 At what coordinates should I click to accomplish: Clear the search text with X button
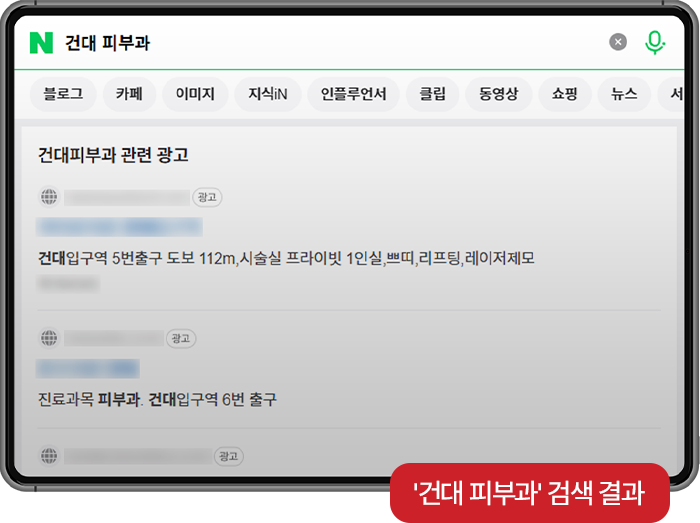coord(618,42)
